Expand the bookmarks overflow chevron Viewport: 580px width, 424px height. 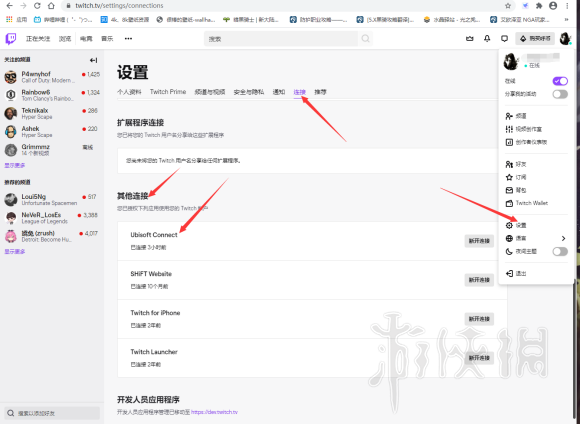coord(566,19)
